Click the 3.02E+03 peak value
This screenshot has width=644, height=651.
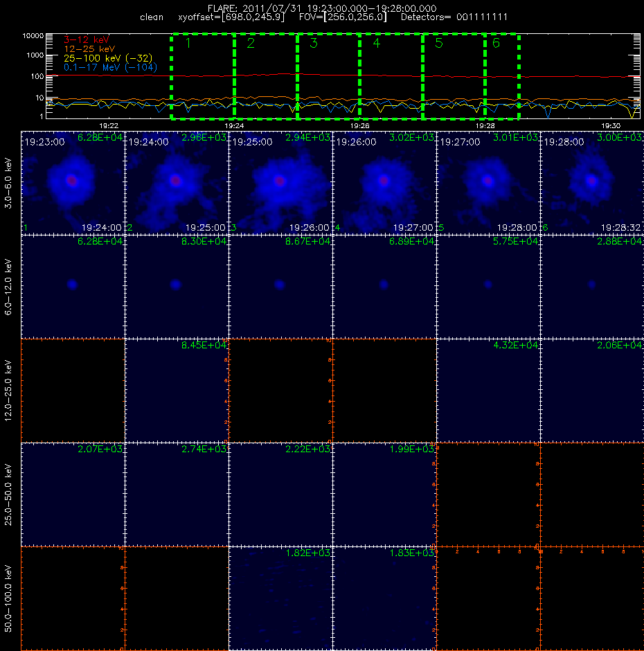(x=411, y=137)
